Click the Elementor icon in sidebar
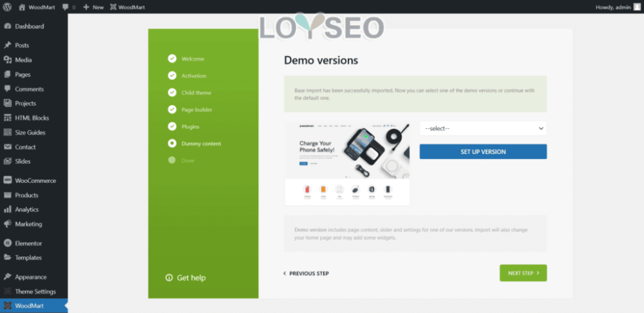Image resolution: width=644 pixels, height=313 pixels. [7, 243]
